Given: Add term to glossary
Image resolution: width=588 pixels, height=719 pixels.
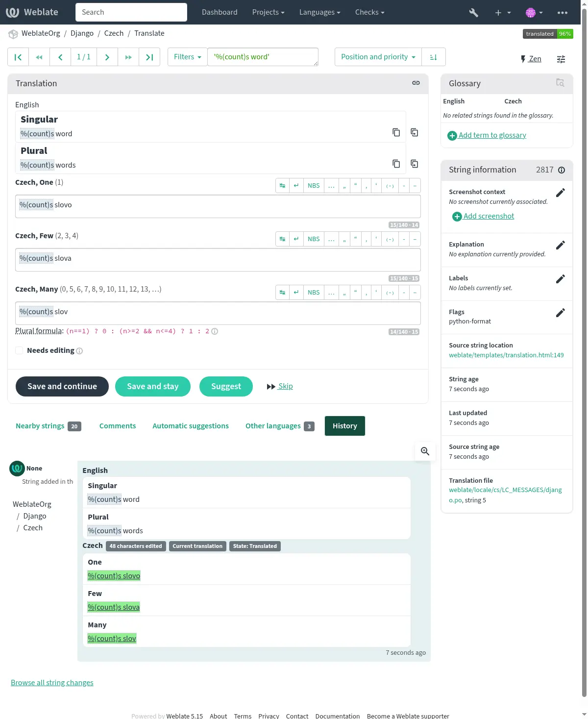Looking at the screenshot, I should [487, 135].
